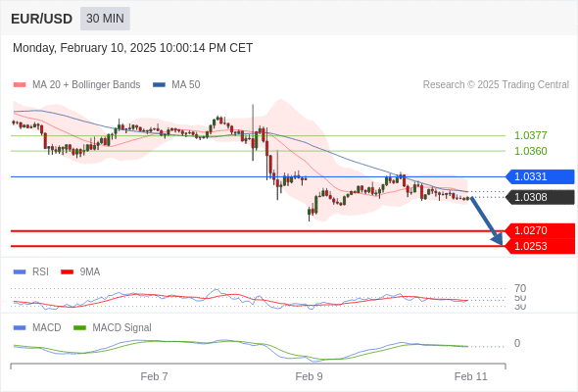Click the RSI legend label

coord(40,272)
